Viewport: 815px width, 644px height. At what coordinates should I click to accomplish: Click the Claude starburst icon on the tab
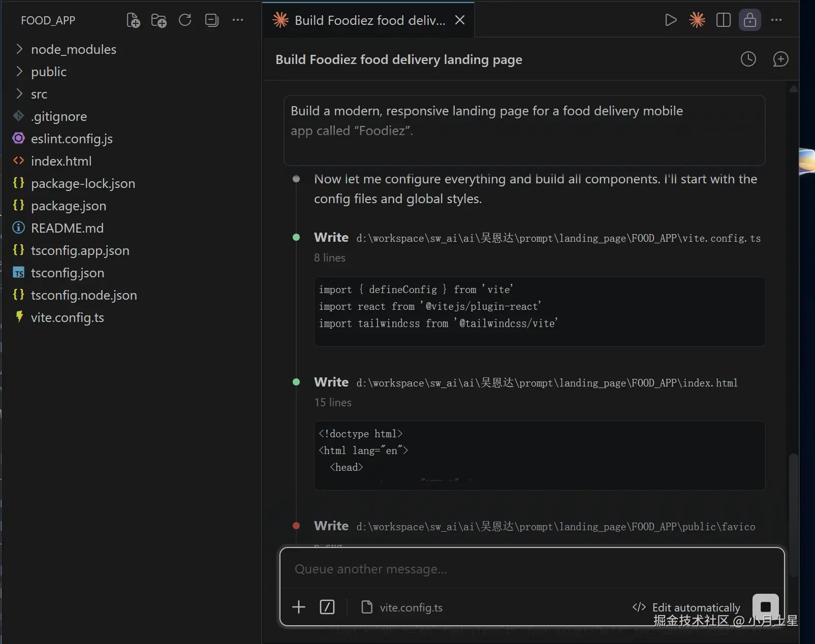(x=280, y=20)
